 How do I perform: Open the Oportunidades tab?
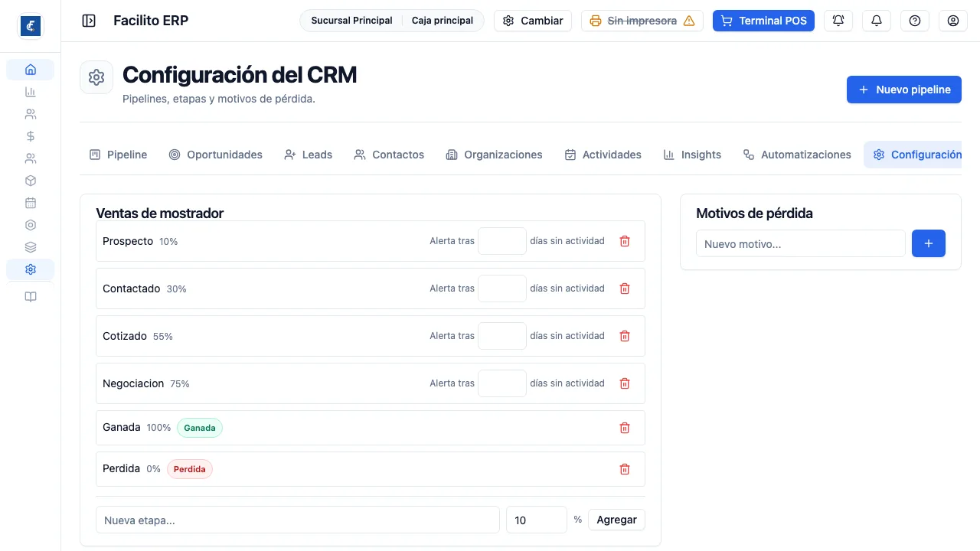point(216,155)
